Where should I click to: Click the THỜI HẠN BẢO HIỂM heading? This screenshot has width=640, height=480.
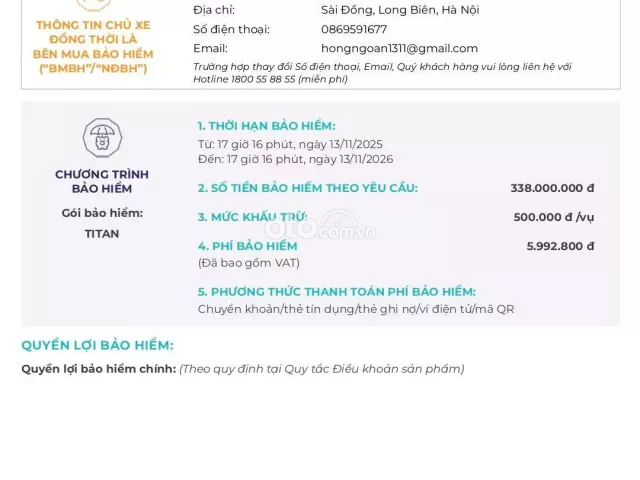pos(267,126)
